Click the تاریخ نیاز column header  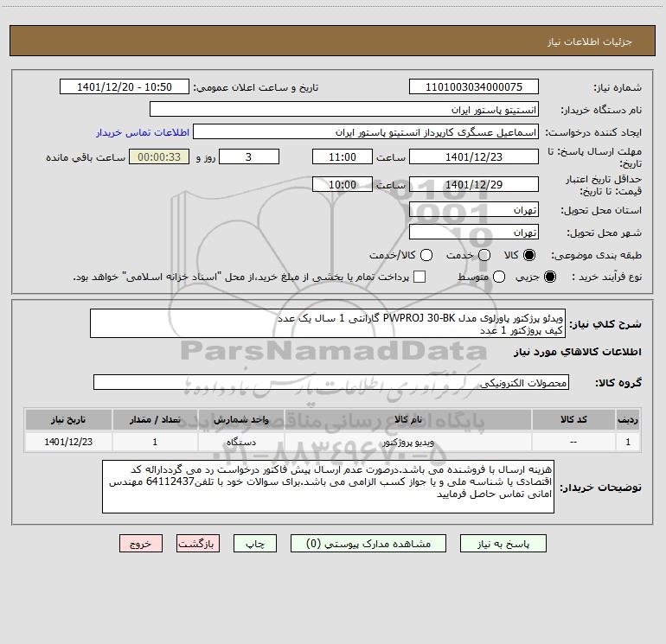click(68, 419)
